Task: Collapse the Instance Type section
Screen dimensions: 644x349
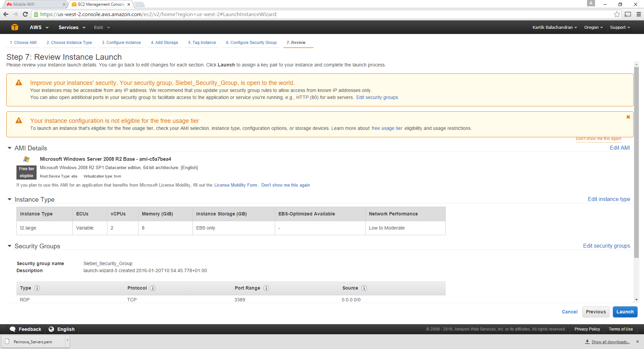Action: click(9, 199)
